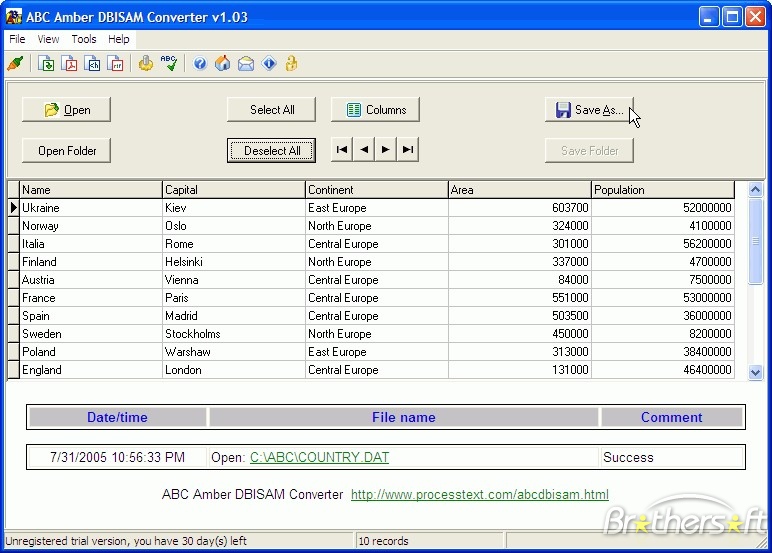
Task: Click the Success comment log entry
Action: tap(628, 457)
